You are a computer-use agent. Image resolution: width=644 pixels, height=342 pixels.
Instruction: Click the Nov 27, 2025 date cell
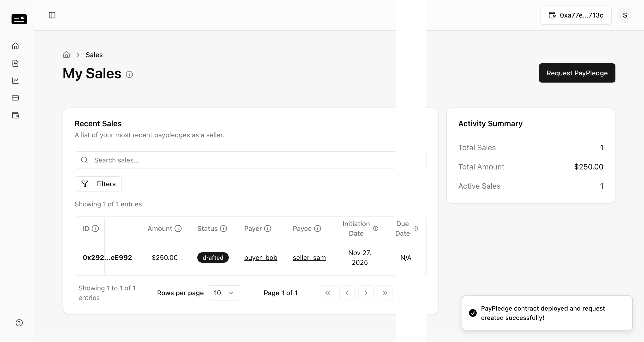coord(360,258)
